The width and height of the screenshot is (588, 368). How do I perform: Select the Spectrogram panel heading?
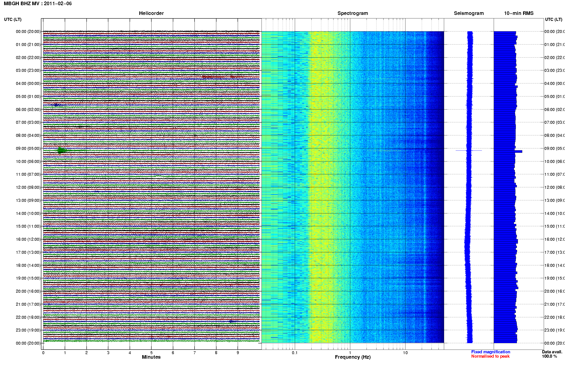pos(353,13)
